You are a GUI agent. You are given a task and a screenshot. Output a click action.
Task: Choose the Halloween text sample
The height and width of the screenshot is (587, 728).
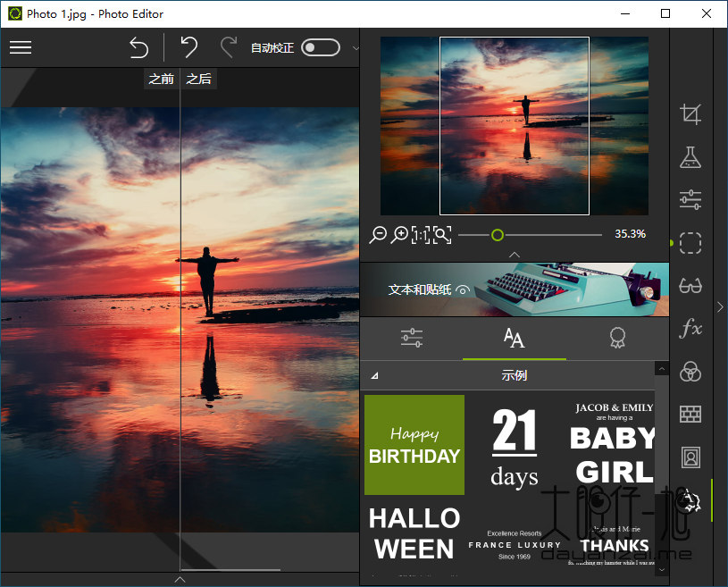(414, 533)
